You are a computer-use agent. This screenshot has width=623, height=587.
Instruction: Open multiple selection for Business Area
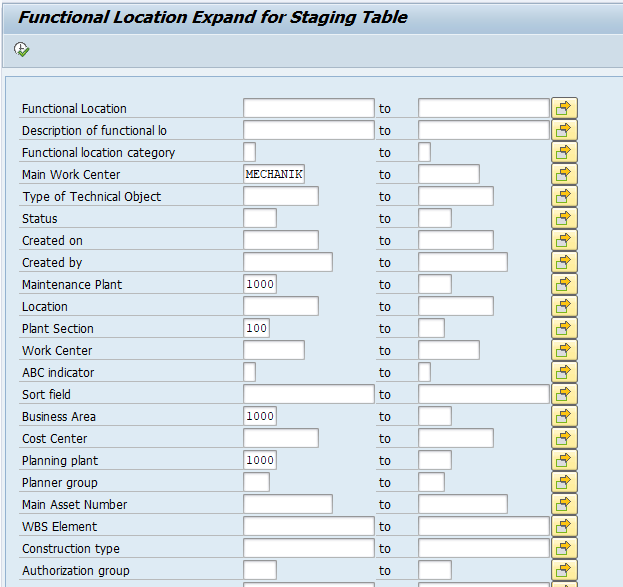pyautogui.click(x=564, y=416)
